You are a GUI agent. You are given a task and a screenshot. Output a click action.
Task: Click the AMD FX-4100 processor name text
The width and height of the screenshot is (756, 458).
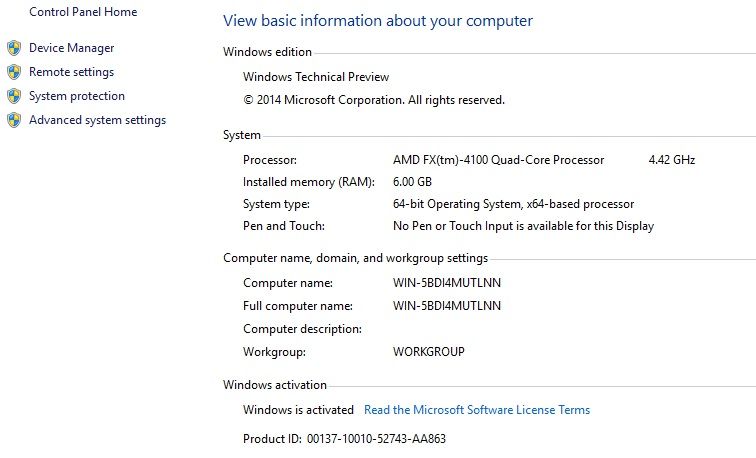(499, 160)
